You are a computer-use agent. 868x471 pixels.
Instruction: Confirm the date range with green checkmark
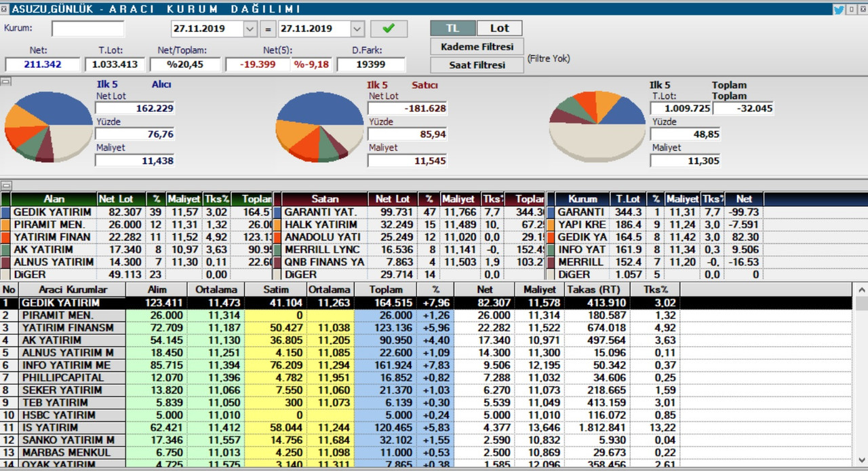coord(389,29)
